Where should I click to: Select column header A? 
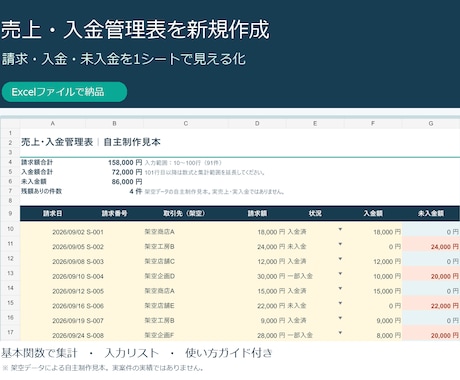53,124
